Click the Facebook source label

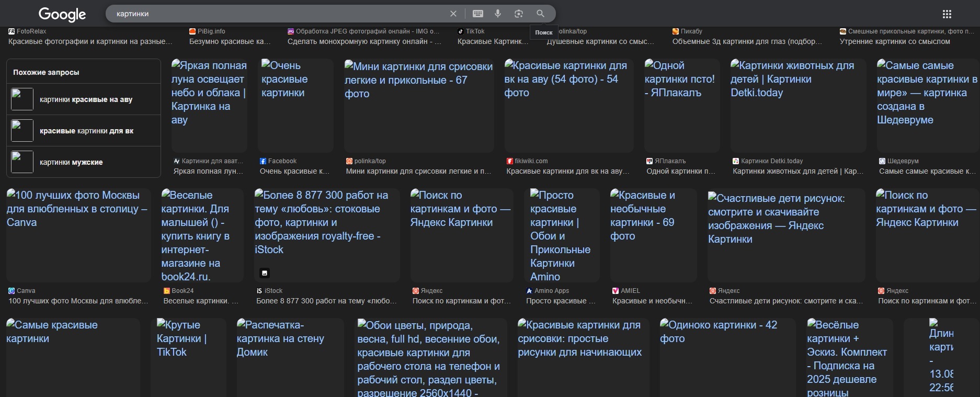(x=282, y=161)
